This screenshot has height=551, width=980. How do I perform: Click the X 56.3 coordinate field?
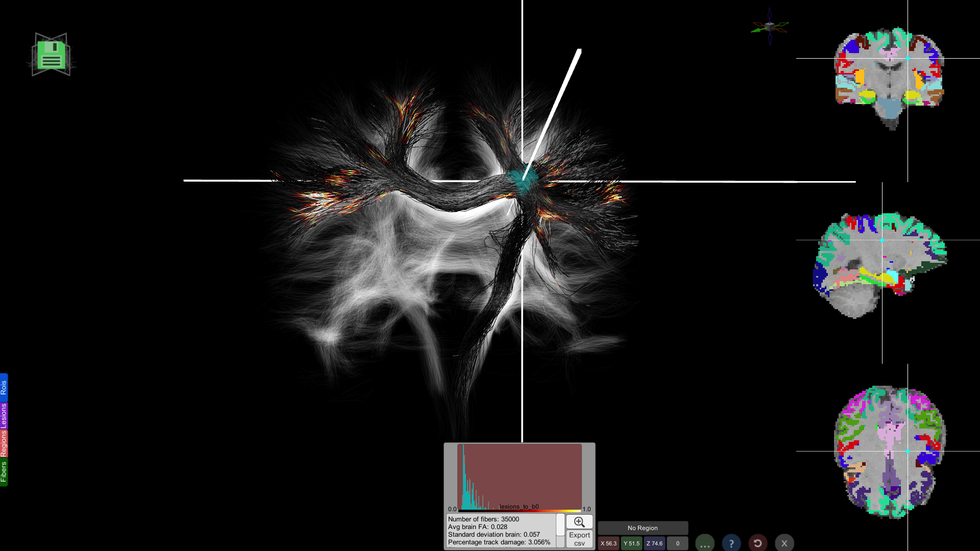608,543
